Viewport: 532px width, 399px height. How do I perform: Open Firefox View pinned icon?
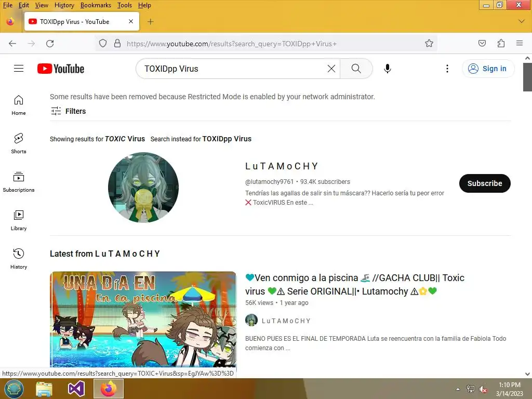[x=10, y=21]
